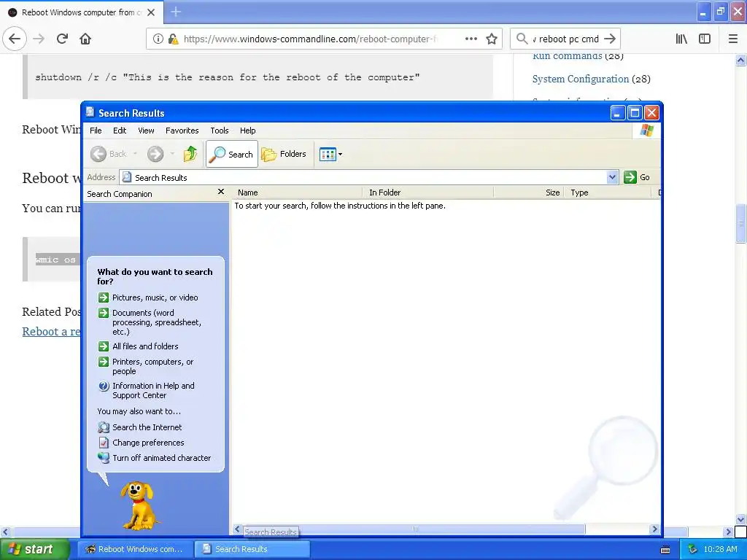This screenshot has height=560, width=747.
Task: Open the File menu
Action: click(96, 131)
